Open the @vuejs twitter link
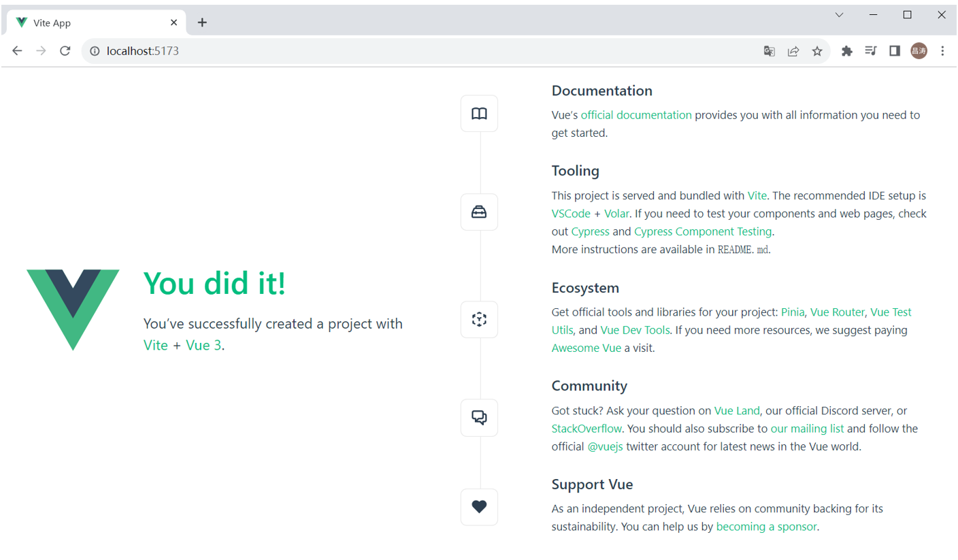Viewport: 958px width, 560px height. [605, 447]
